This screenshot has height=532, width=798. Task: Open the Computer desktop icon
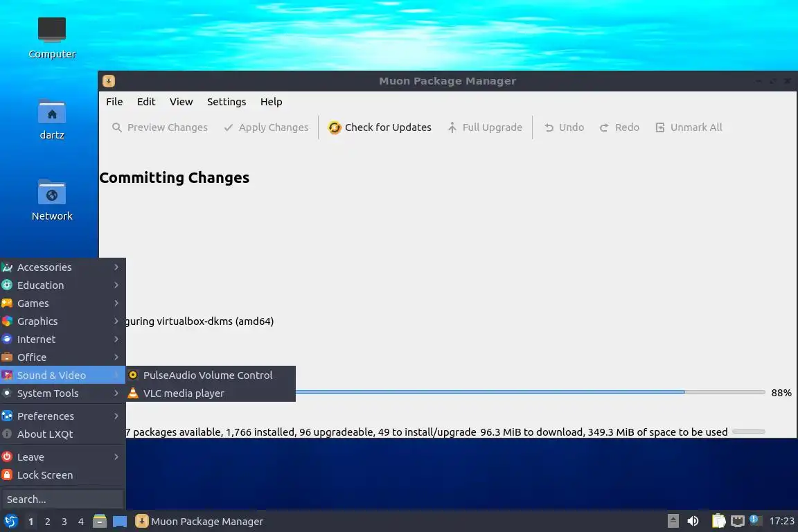52,29
